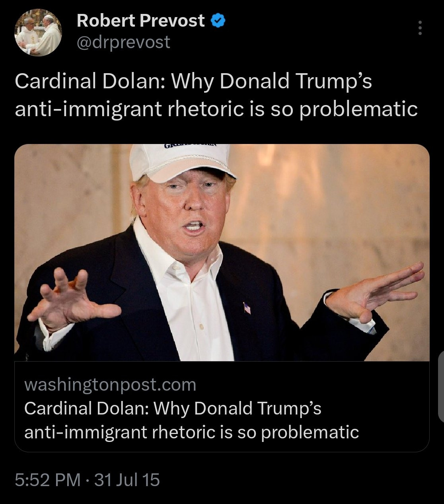Viewport: 444px width, 504px height.
Task: Click the gray scroll handle at the screen edge
Action: coord(441,386)
